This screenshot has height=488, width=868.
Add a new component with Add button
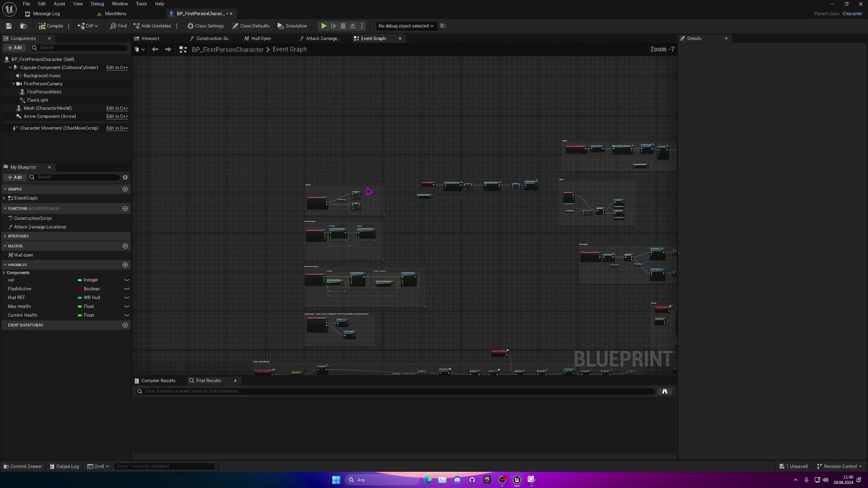(14, 47)
